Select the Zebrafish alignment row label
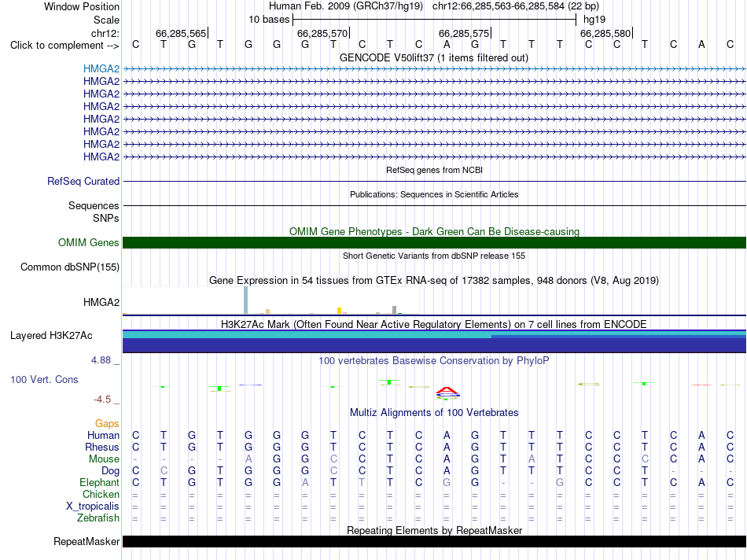The image size is (747, 560). [98, 518]
